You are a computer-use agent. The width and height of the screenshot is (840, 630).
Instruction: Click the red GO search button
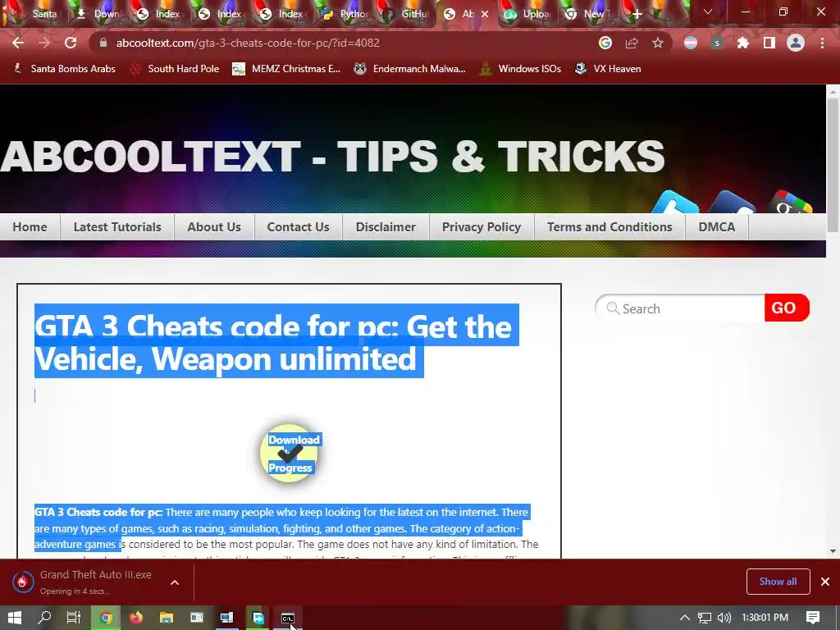787,308
